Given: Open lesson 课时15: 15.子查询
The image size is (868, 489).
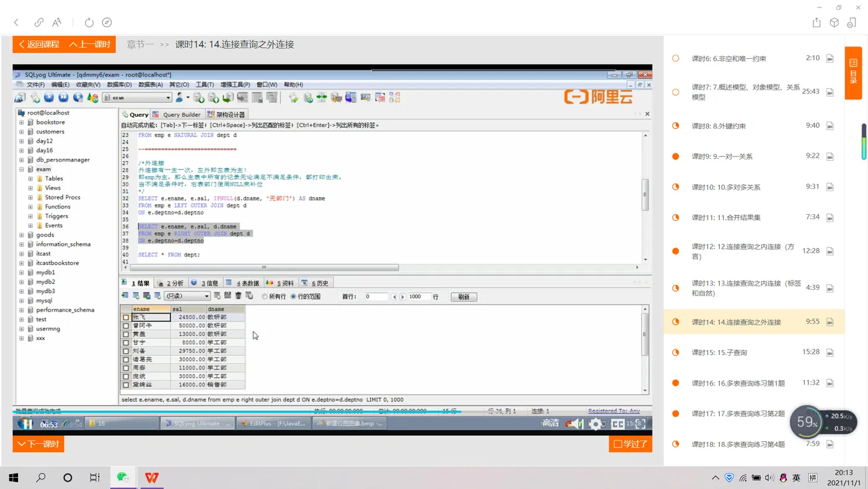Looking at the screenshot, I should coord(719,352).
